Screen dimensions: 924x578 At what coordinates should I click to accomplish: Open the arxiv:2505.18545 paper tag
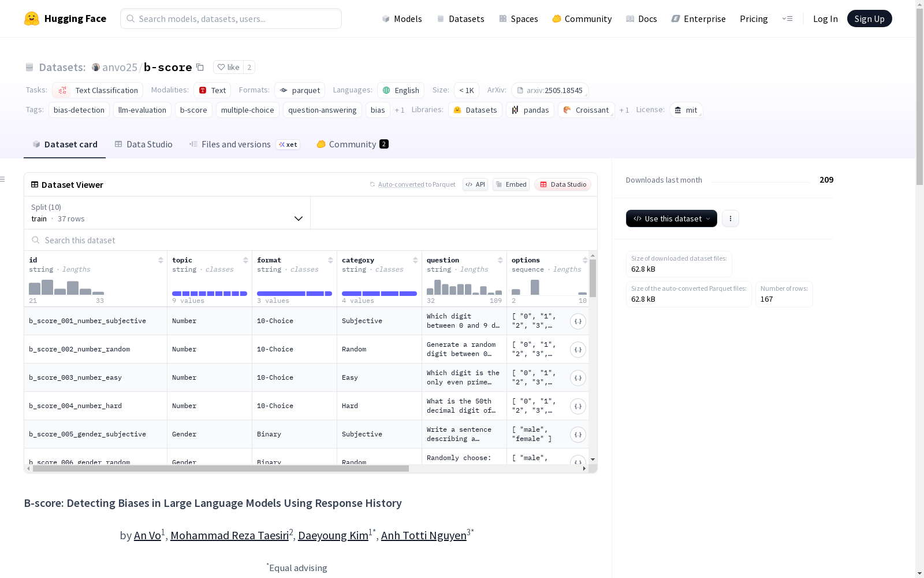pyautogui.click(x=550, y=90)
